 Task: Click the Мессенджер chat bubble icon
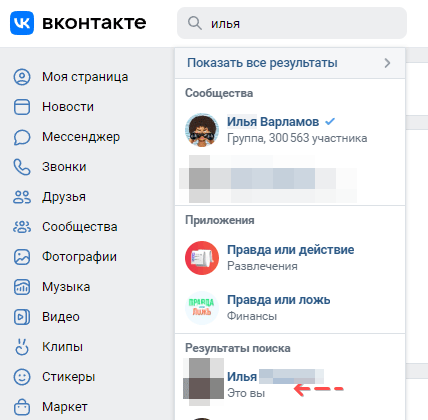point(22,137)
